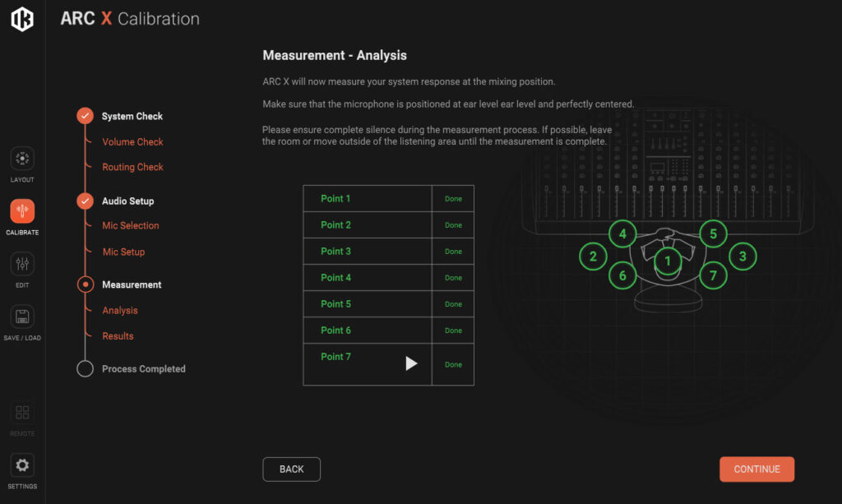Select mic position circle 4 in diagram
Viewport: 842px width, 504px height.
pyautogui.click(x=622, y=234)
